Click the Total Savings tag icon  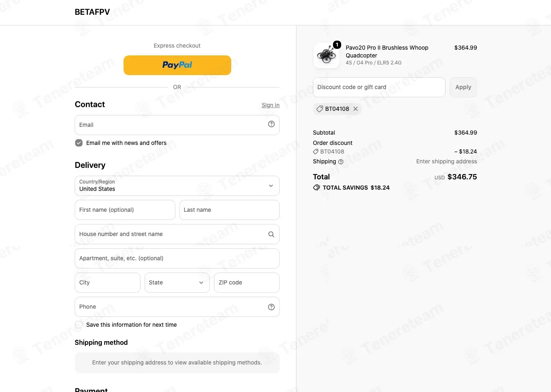pyautogui.click(x=317, y=188)
